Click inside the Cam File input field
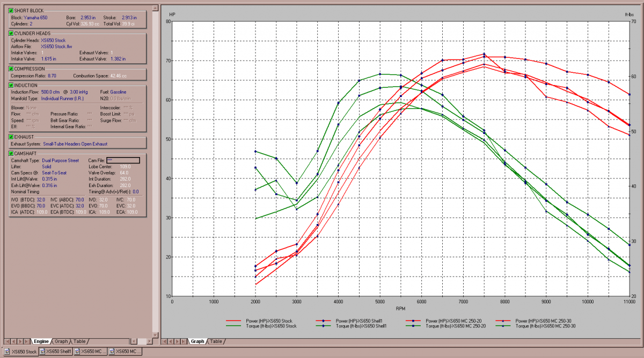Image resolution: width=644 pixels, height=358 pixels. [123, 160]
